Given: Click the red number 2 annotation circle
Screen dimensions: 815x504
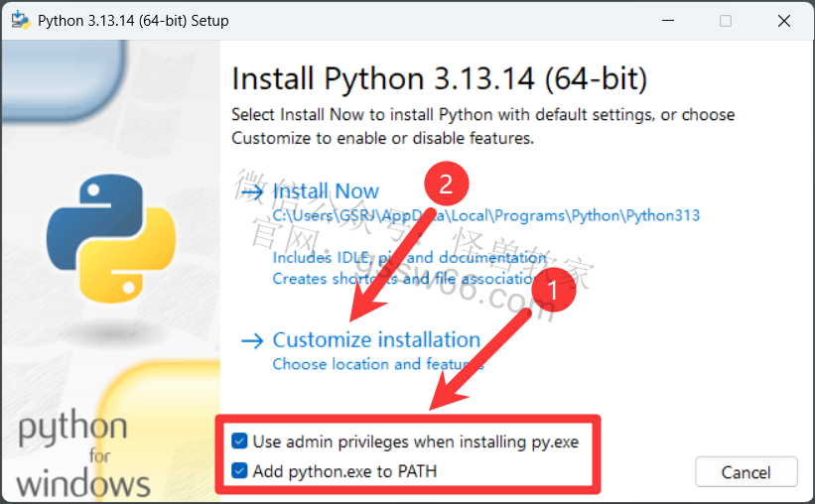Looking at the screenshot, I should tap(447, 184).
